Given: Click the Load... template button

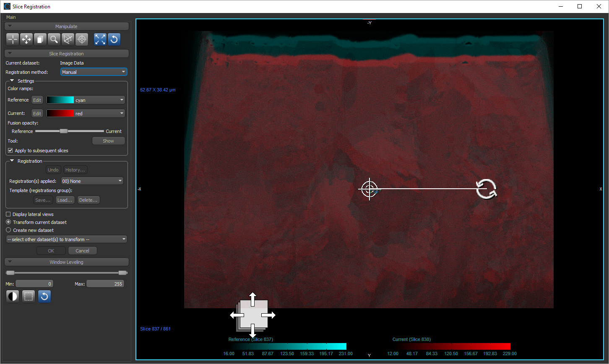Looking at the screenshot, I should [65, 200].
